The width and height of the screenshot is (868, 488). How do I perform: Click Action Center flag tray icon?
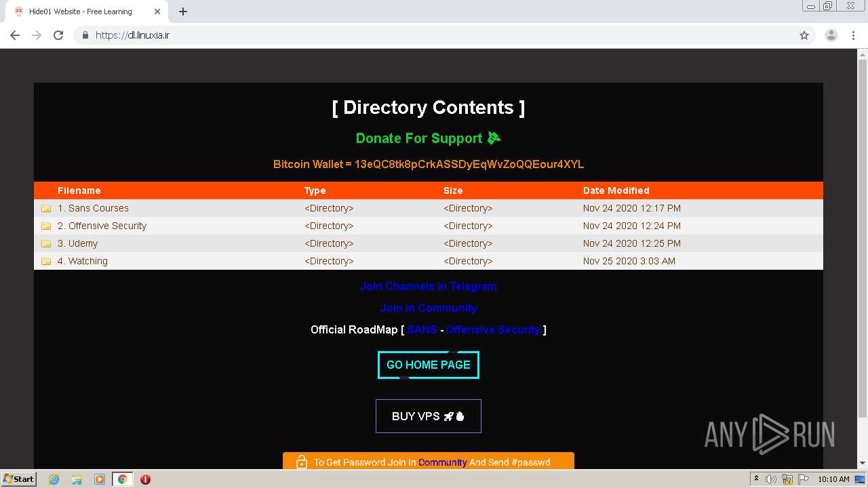pyautogui.click(x=802, y=479)
